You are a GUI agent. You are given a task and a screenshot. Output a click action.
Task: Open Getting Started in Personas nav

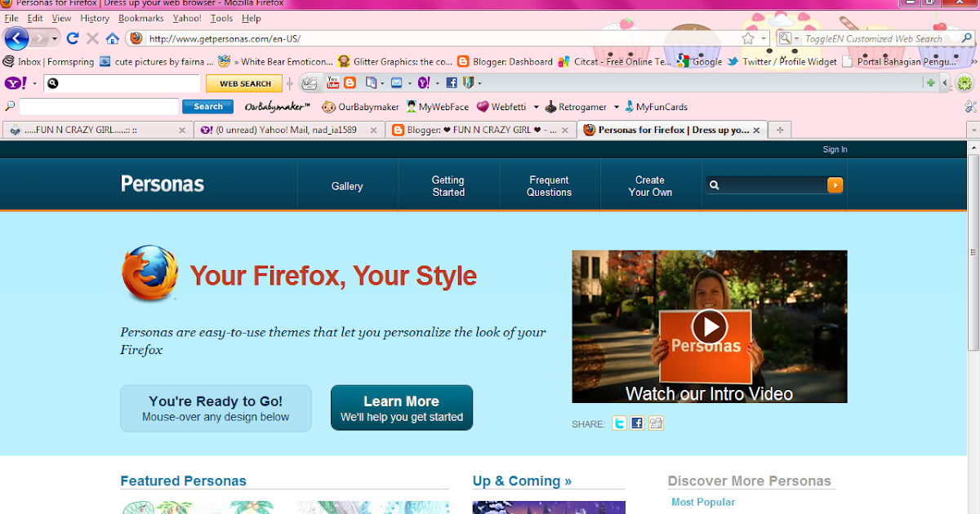(x=448, y=186)
